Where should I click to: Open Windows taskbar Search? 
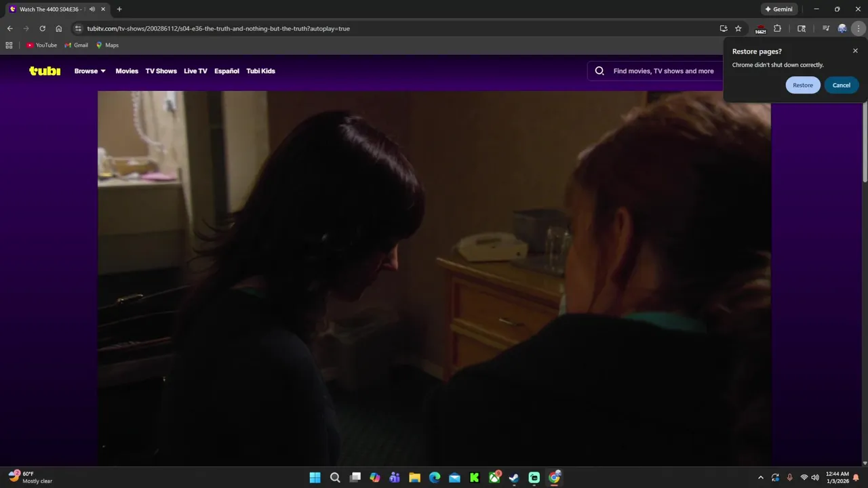[335, 478]
